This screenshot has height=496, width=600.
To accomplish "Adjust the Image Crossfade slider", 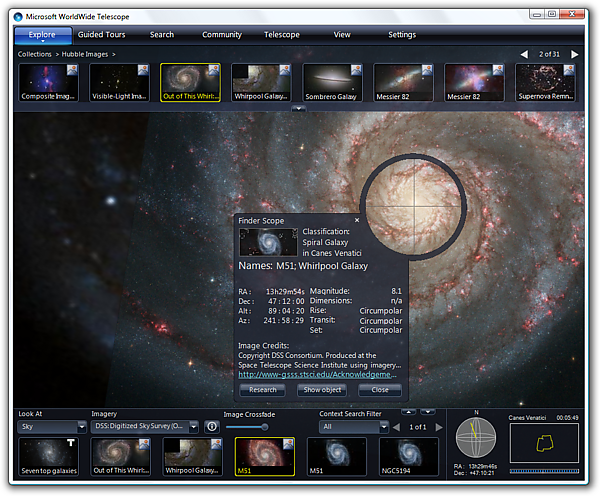I will pyautogui.click(x=264, y=427).
